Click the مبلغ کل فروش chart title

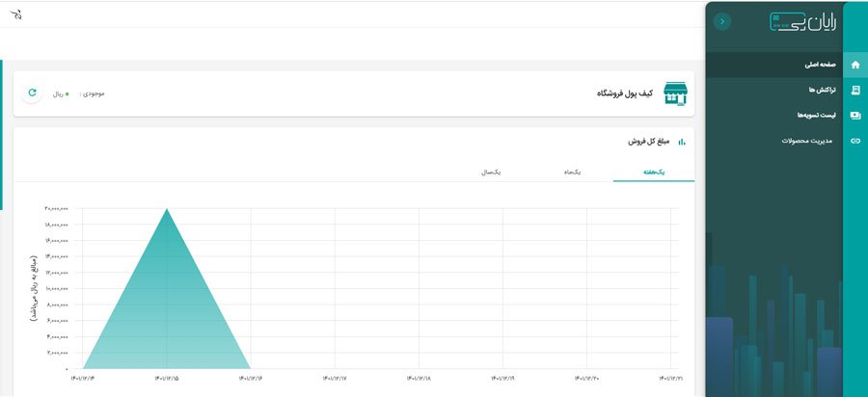(649, 142)
